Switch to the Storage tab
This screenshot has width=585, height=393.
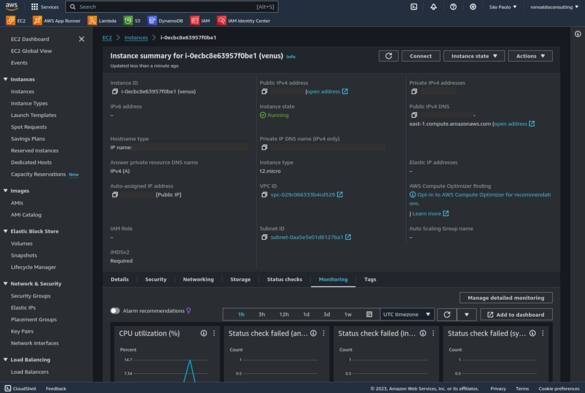tap(240, 279)
